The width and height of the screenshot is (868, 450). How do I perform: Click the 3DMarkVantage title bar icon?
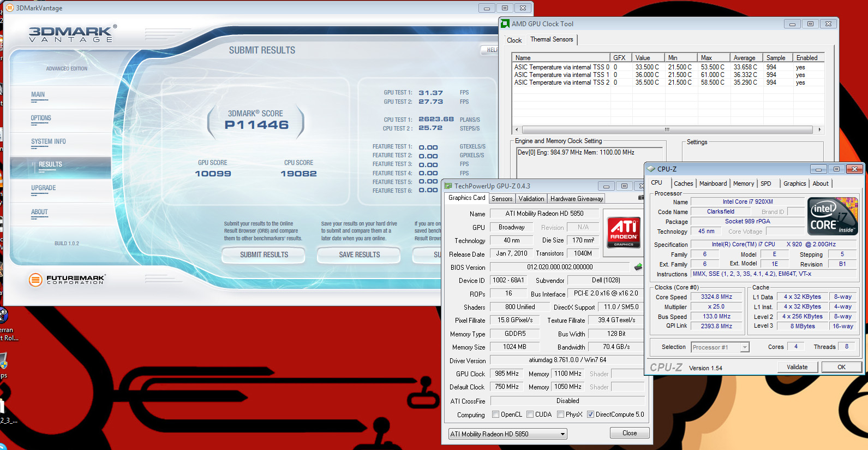click(x=10, y=8)
